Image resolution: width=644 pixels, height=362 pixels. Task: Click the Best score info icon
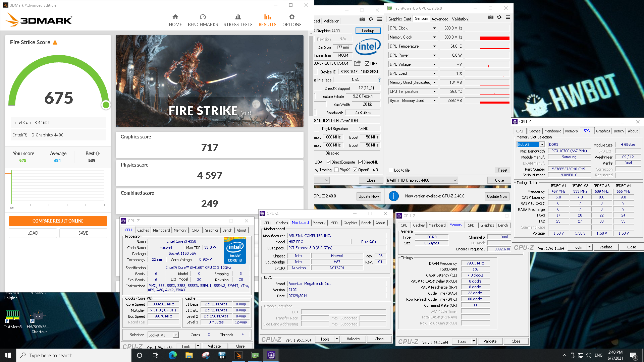(x=98, y=154)
